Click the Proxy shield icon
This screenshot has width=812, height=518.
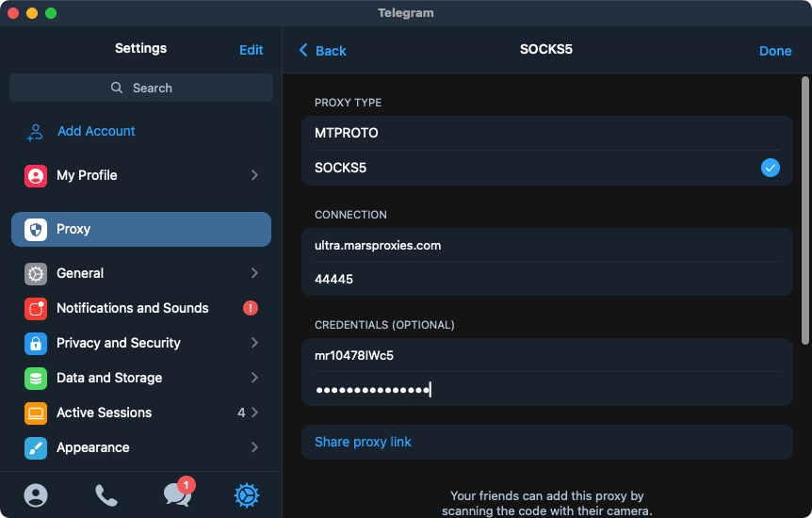point(36,230)
